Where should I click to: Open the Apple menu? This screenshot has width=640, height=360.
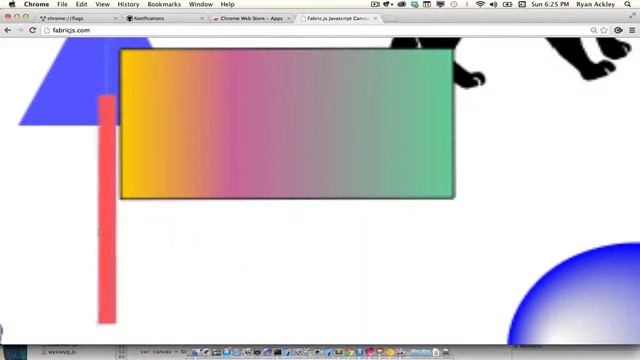[x=12, y=4]
